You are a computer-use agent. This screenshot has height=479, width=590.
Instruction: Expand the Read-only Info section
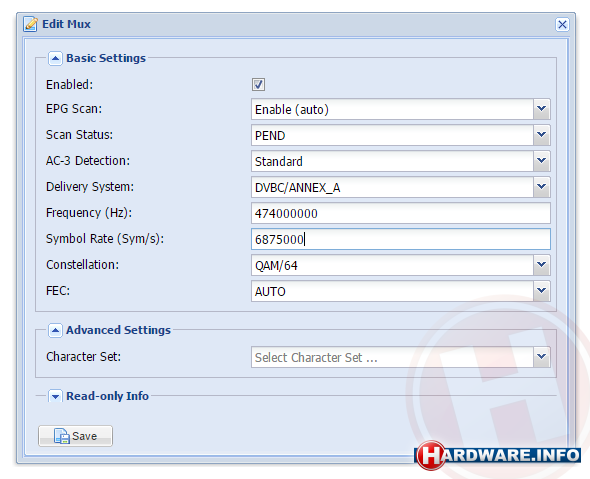(55, 396)
